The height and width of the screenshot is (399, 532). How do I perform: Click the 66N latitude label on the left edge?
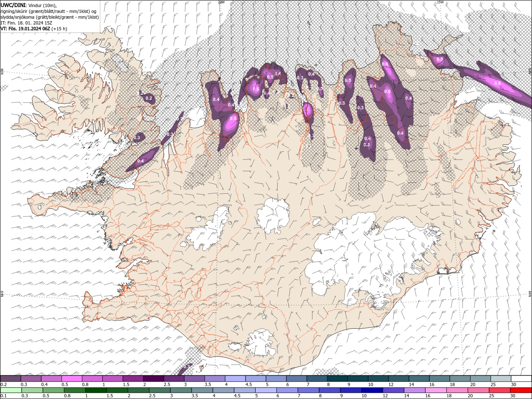2,71
